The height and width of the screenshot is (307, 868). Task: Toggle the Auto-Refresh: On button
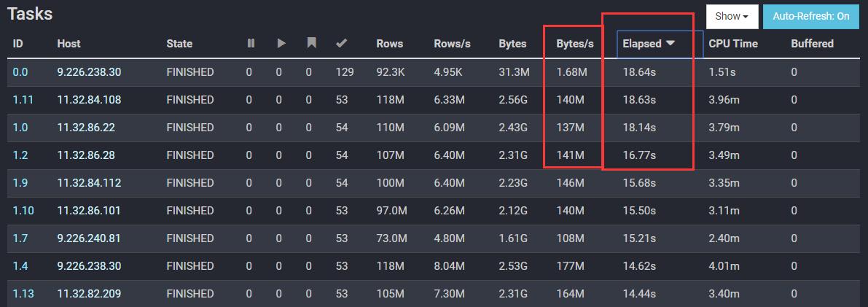(811, 16)
